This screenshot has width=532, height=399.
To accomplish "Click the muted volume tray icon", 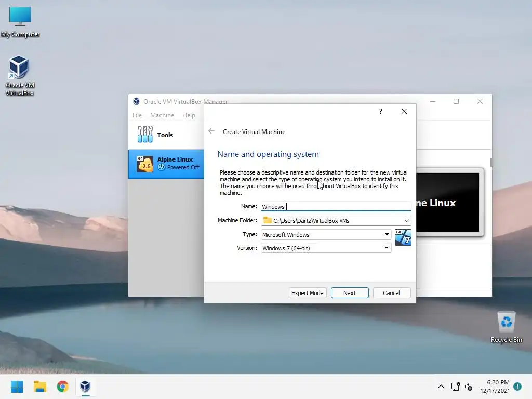I will point(469,387).
